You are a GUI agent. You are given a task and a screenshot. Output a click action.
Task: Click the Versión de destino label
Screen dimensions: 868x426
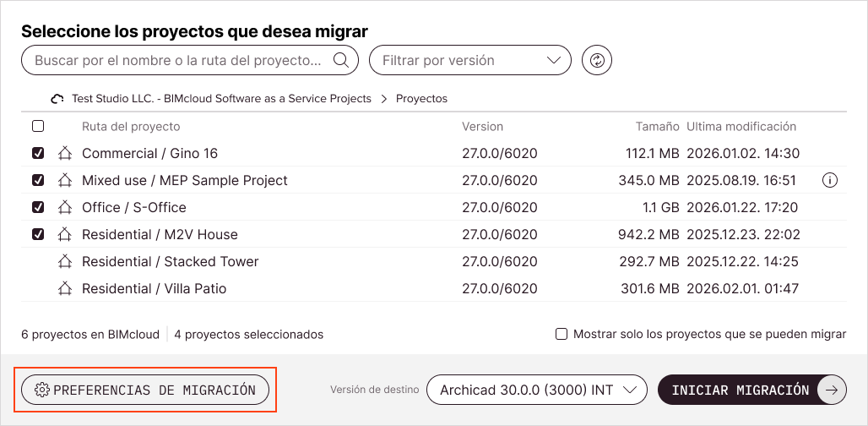click(x=375, y=390)
